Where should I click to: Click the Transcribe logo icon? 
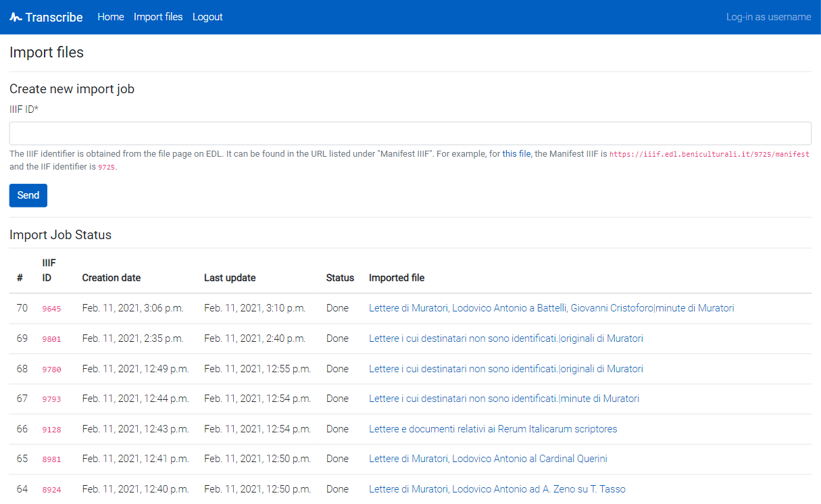[16, 17]
